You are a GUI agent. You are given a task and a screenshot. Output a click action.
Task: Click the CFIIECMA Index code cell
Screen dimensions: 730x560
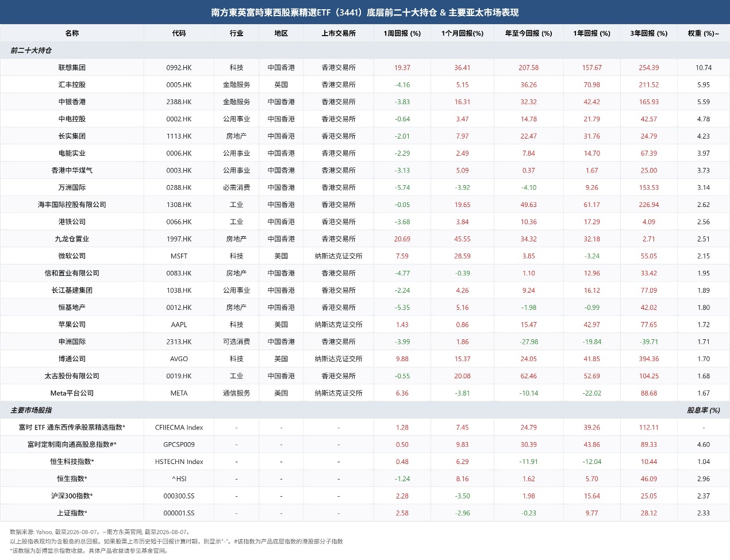click(x=179, y=428)
